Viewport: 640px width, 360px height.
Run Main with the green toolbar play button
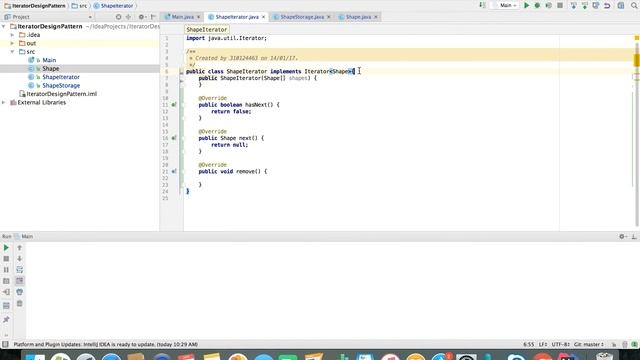(527, 5)
